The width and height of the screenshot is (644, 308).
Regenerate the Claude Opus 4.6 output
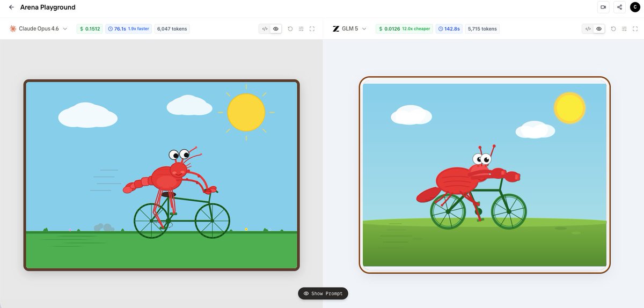[290, 29]
